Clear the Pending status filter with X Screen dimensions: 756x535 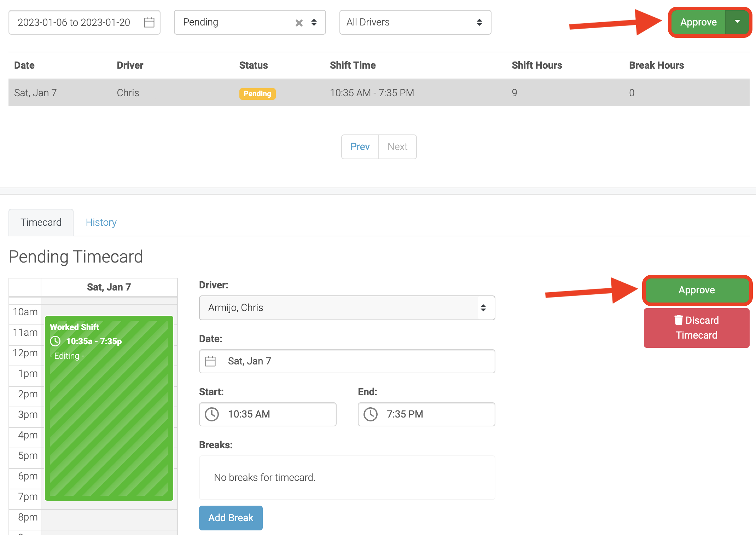point(299,23)
